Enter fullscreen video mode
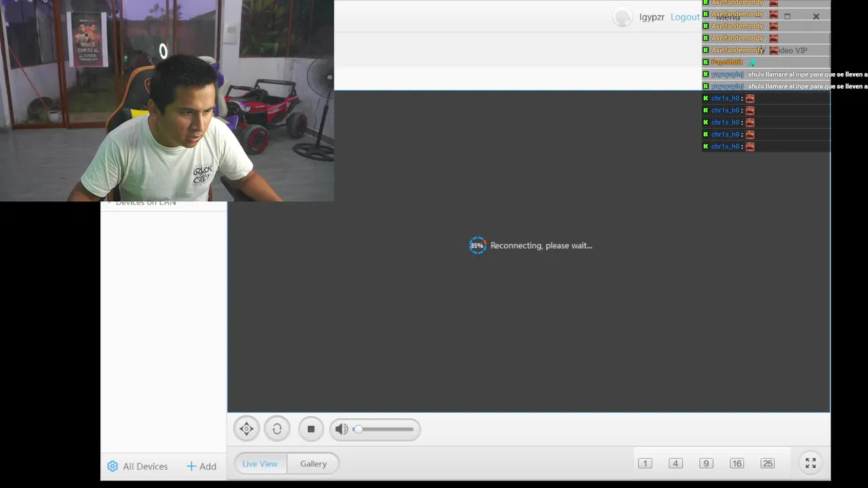This screenshot has height=488, width=868. coord(810,464)
